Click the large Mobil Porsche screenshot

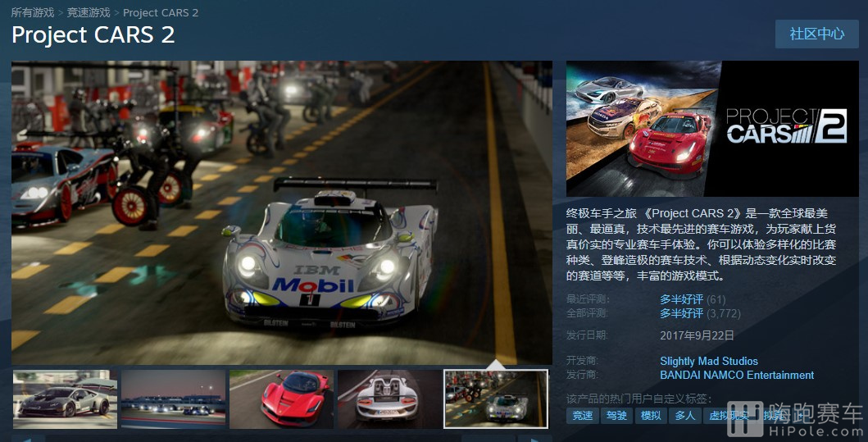(282, 212)
